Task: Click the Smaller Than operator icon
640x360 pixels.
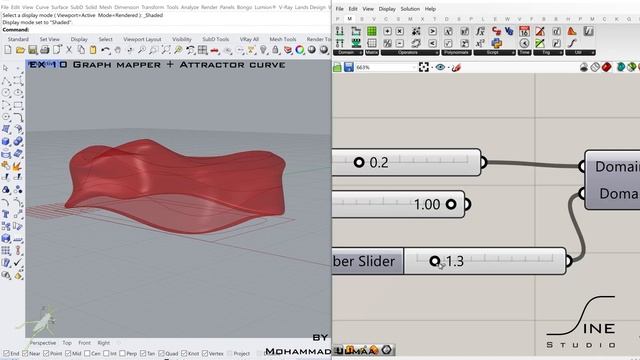Action: click(x=432, y=43)
